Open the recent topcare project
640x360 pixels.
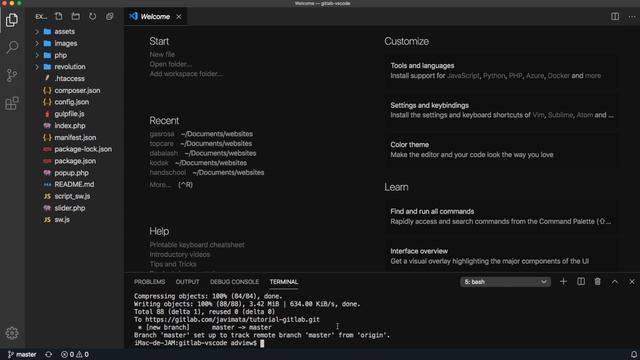coord(162,144)
